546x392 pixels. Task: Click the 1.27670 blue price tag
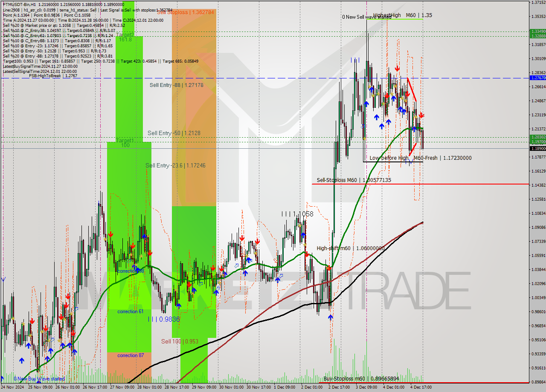click(537, 78)
